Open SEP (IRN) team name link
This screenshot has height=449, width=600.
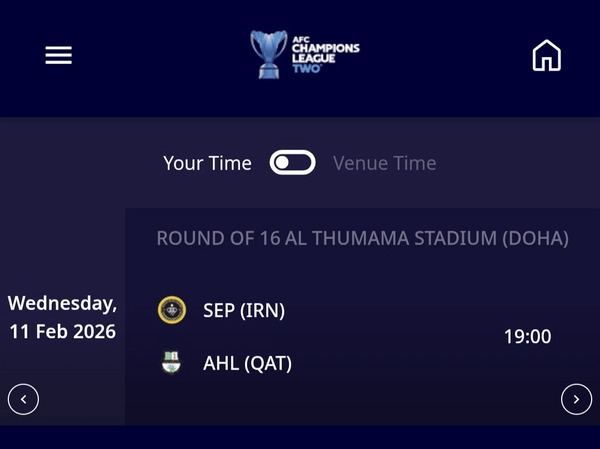[x=244, y=311]
